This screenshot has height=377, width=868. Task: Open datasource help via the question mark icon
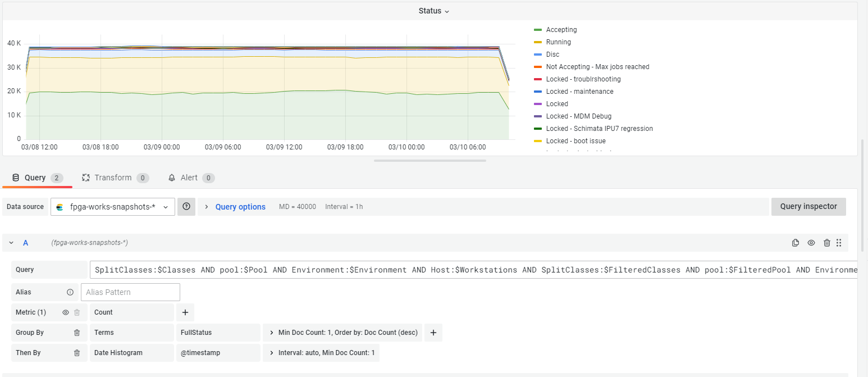tap(186, 206)
